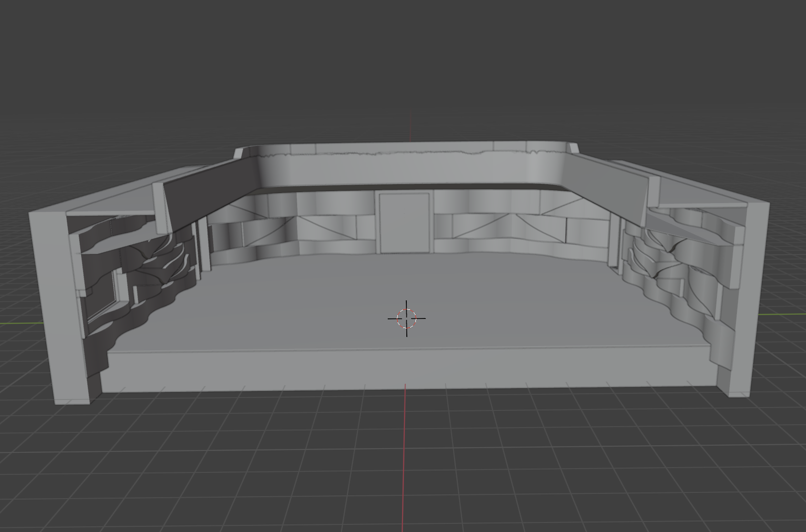Viewport: 806px width, 532px height.
Task: Select the rectangular door panel in back wall
Action: point(404,222)
